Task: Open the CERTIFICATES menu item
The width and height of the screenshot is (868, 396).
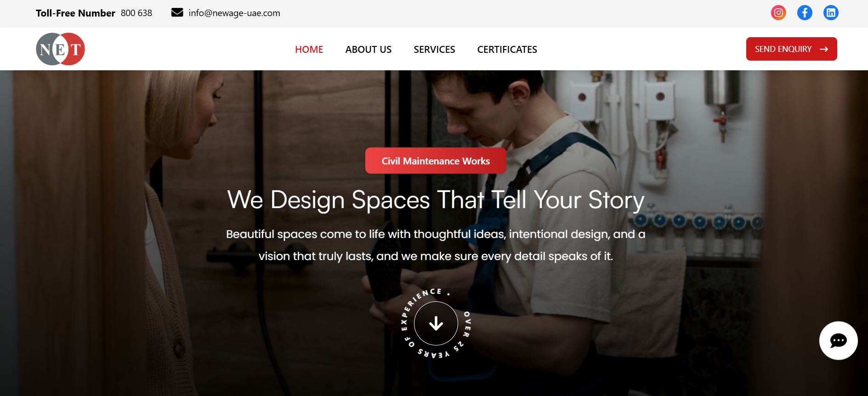Action: tap(507, 49)
